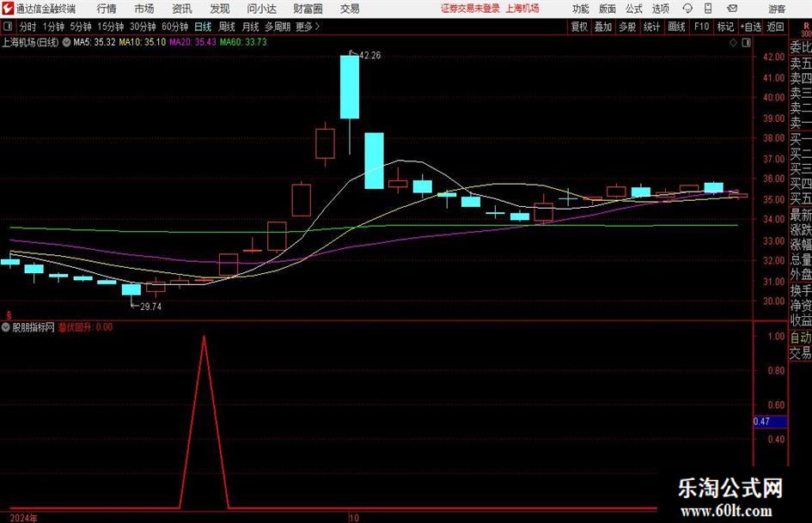Click the 交易 side tab on right edge
The height and width of the screenshot is (523, 812).
(801, 353)
